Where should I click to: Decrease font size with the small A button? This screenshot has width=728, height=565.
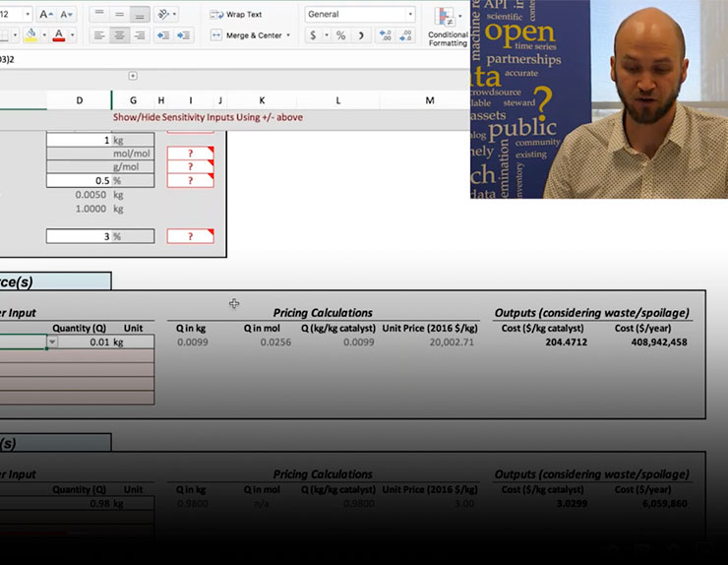[x=66, y=15]
